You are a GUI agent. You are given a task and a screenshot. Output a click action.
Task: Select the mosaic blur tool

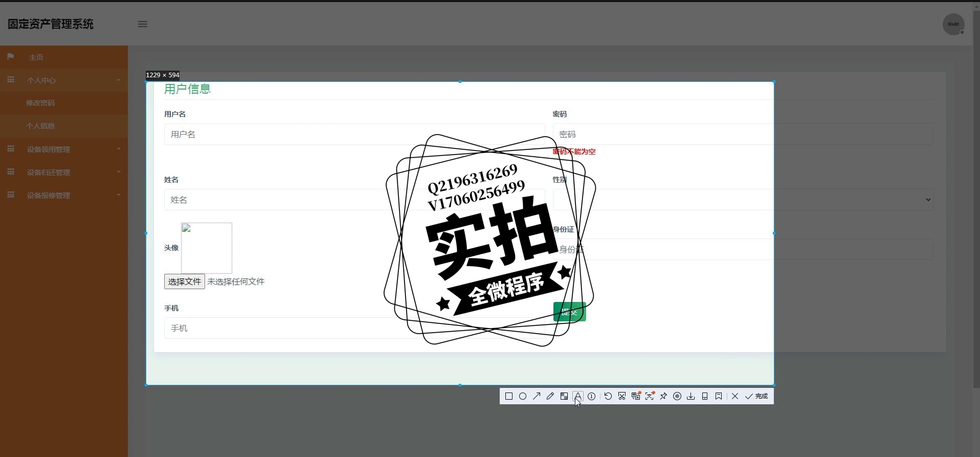point(564,396)
